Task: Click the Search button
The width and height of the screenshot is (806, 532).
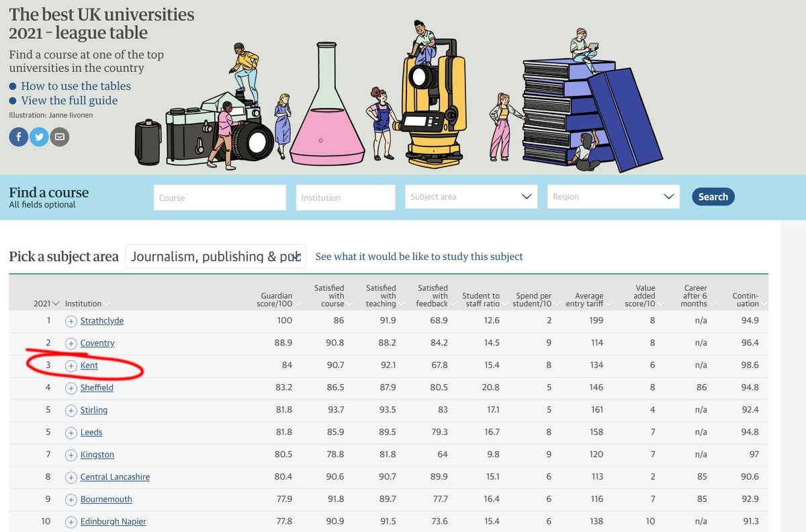Action: 713,197
